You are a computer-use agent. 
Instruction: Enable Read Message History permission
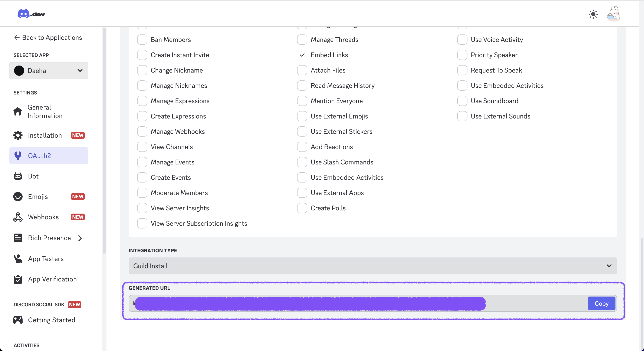click(302, 86)
